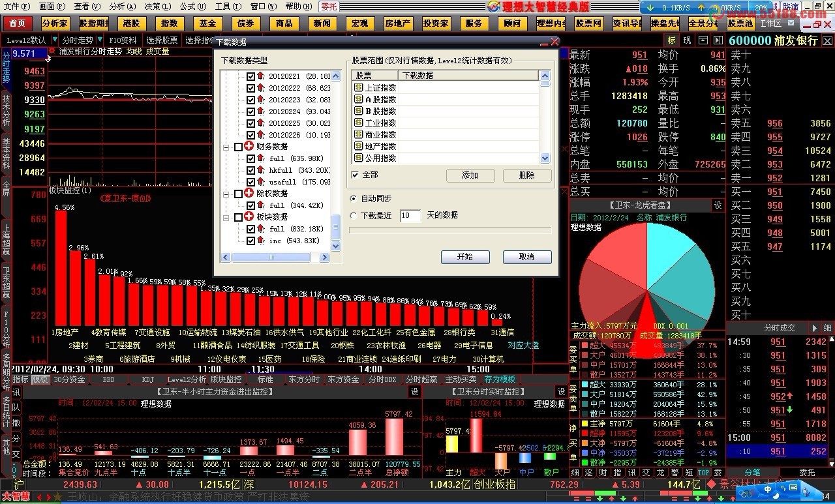Image resolution: width=835 pixels, height=504 pixels.
Task: Check the 除权数据 category checkbox
Action: (238, 194)
